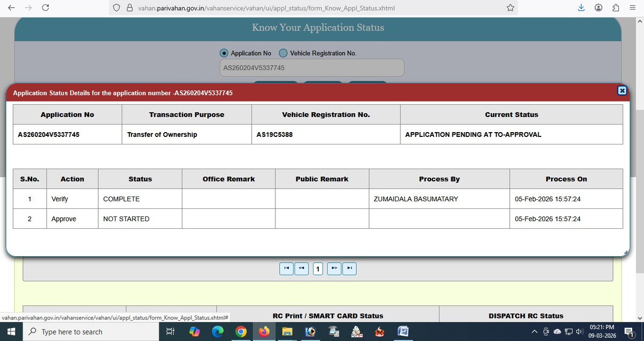Screen dimensions: 644x341
Task: Click NOT STARTED status in Approve row
Action: click(x=140, y=219)
